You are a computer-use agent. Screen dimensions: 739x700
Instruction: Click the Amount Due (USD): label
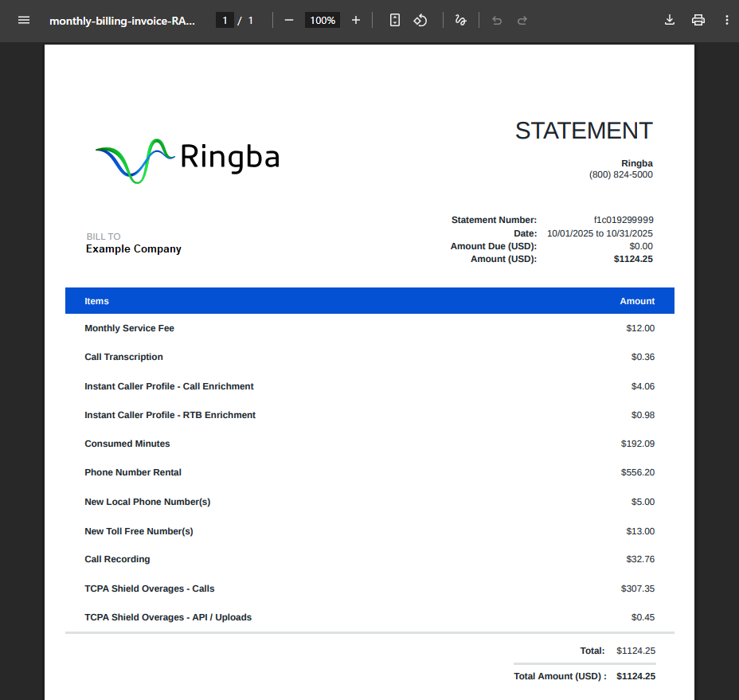pos(494,246)
